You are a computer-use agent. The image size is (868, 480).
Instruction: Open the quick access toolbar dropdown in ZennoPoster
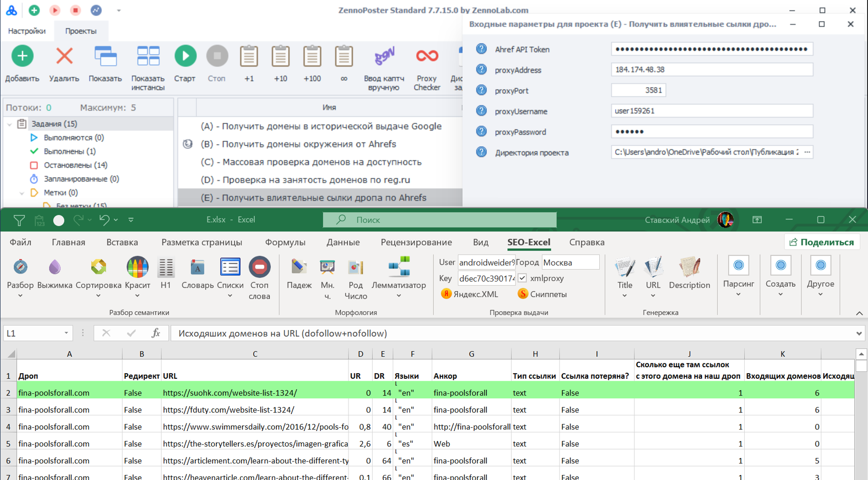[x=119, y=11]
